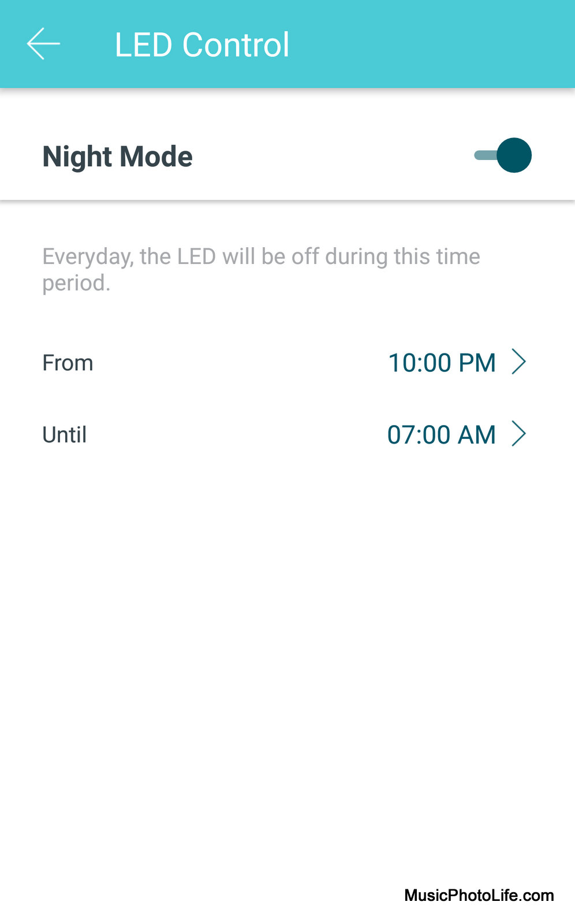Image resolution: width=575 pixels, height=924 pixels.
Task: Tap the LED off period description
Action: tap(261, 269)
